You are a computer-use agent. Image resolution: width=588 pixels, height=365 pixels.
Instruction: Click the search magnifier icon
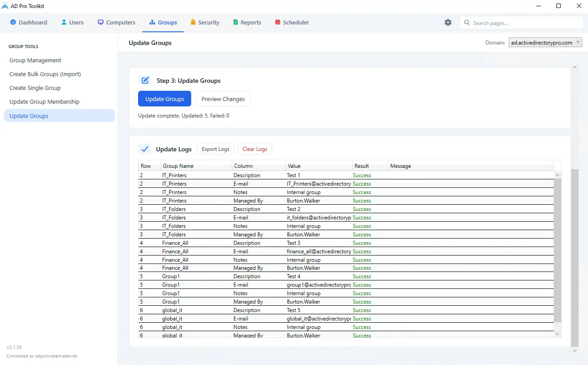[467, 23]
